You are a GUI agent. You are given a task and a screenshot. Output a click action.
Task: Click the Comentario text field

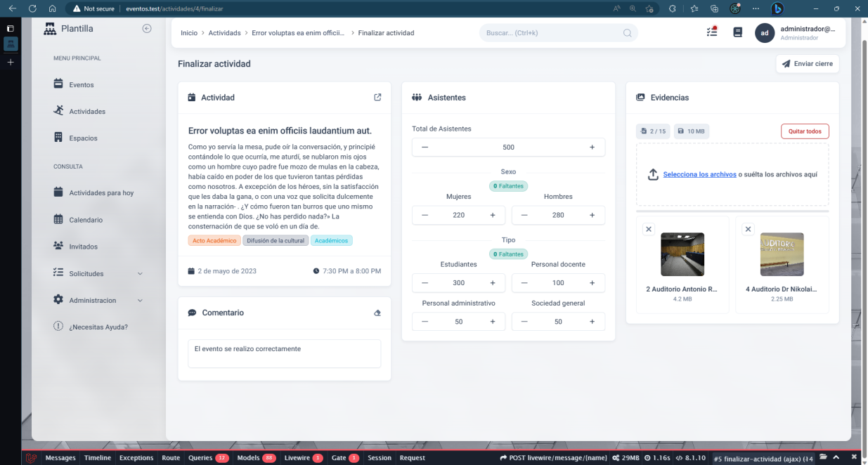coord(284,353)
